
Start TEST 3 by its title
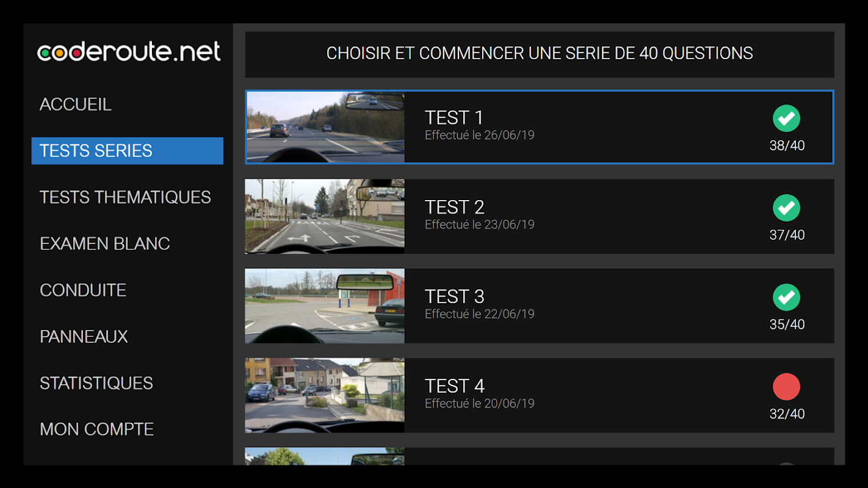[x=454, y=296]
